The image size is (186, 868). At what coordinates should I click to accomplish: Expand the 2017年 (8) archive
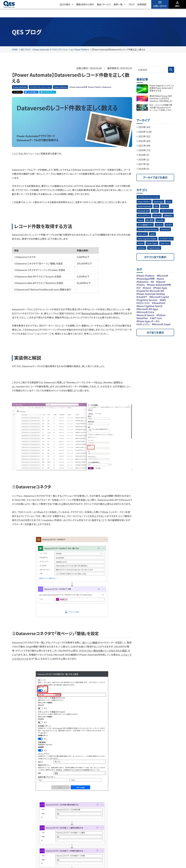[143, 164]
